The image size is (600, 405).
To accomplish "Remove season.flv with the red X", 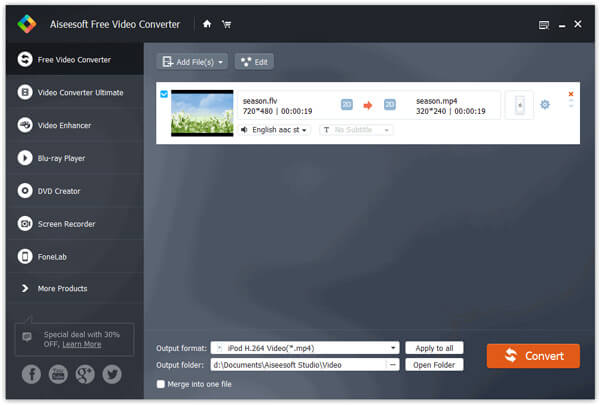I will click(x=571, y=94).
